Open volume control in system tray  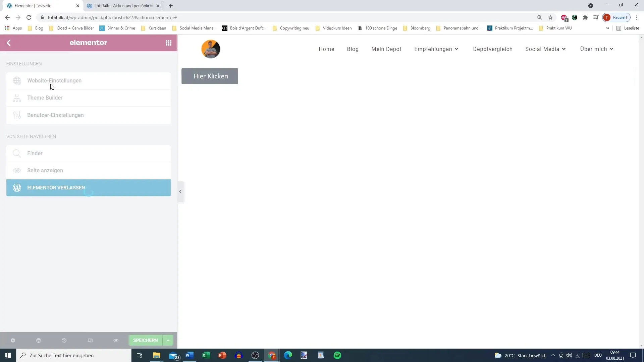569,355
